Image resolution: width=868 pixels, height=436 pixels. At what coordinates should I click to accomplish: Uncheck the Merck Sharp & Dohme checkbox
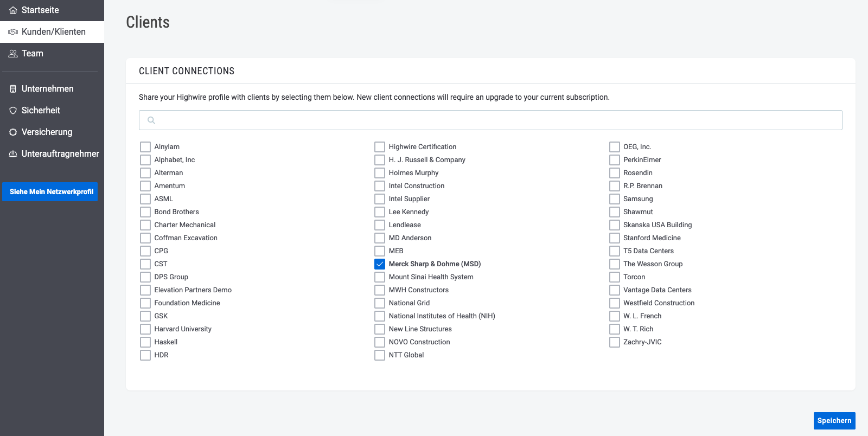[x=380, y=264]
